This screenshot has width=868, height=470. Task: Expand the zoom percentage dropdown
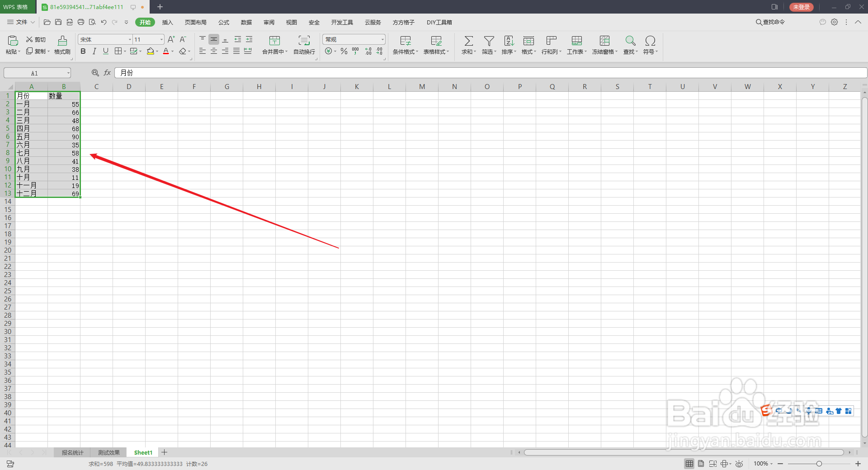[x=771, y=464]
